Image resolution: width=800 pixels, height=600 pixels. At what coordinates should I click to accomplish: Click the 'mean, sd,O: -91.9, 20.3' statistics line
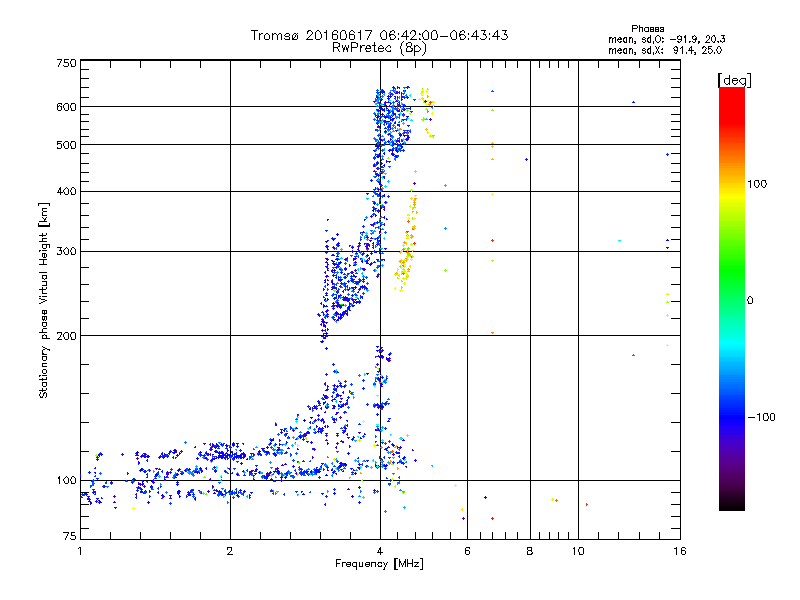(x=666, y=39)
